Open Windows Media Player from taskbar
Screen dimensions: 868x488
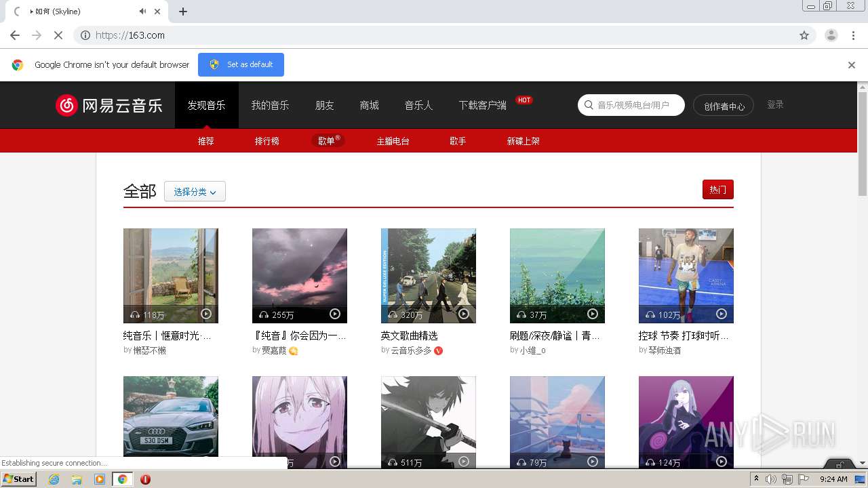100,479
